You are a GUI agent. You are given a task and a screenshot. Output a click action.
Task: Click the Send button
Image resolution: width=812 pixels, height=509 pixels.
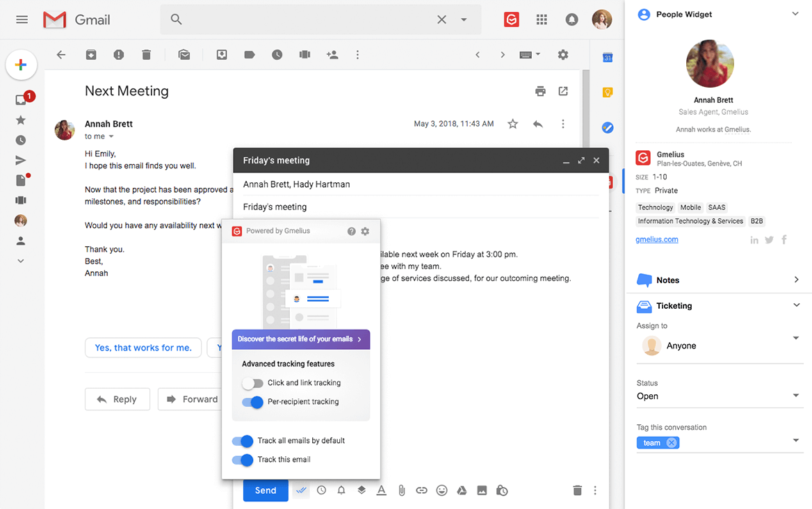point(266,490)
